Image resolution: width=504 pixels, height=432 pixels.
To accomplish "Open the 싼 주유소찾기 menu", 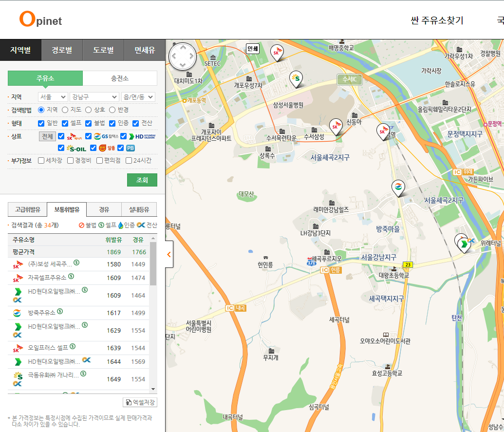I will (x=437, y=20).
